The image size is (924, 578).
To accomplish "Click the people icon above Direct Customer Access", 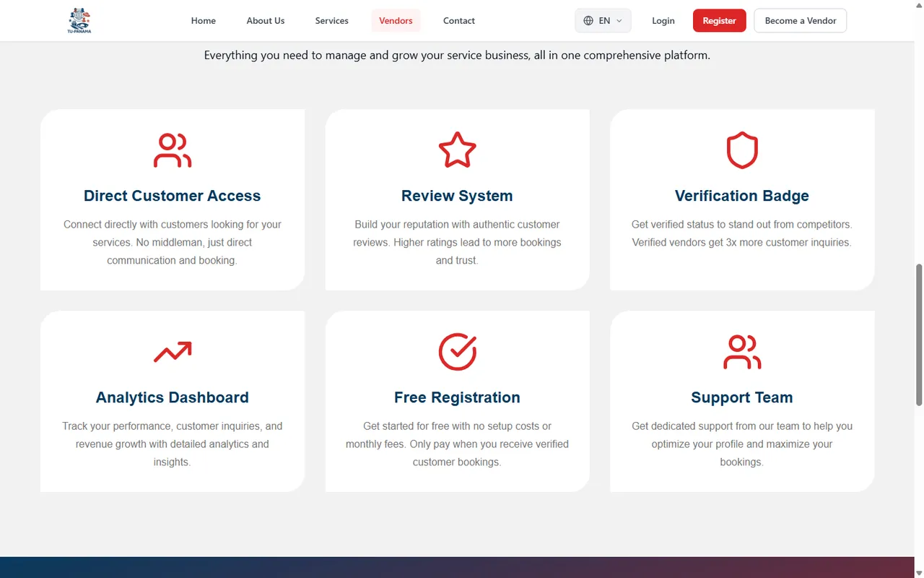I will 173,150.
